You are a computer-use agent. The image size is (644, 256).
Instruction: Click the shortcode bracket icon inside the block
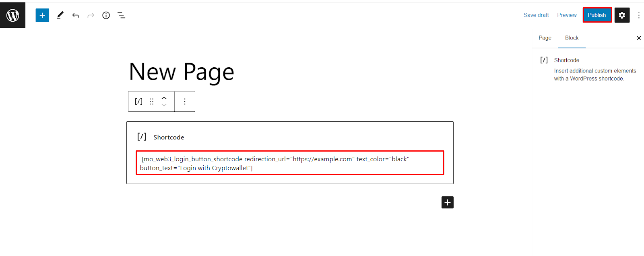point(142,137)
